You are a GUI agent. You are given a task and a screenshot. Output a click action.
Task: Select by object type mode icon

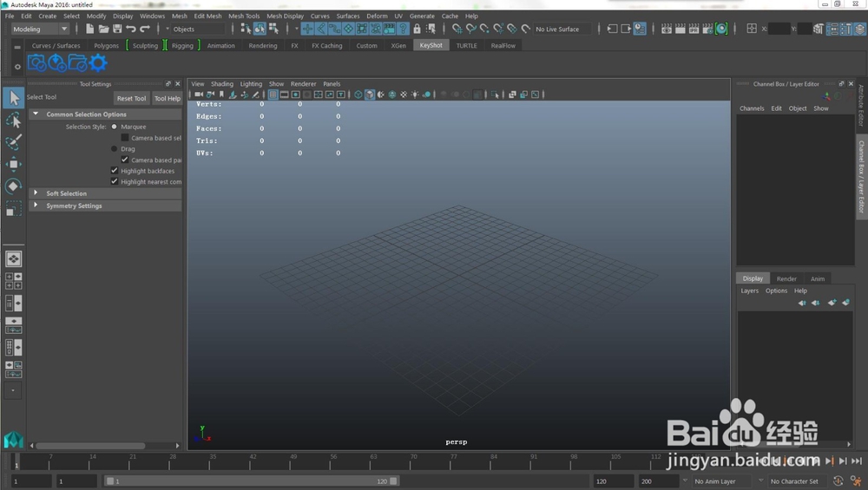[260, 29]
